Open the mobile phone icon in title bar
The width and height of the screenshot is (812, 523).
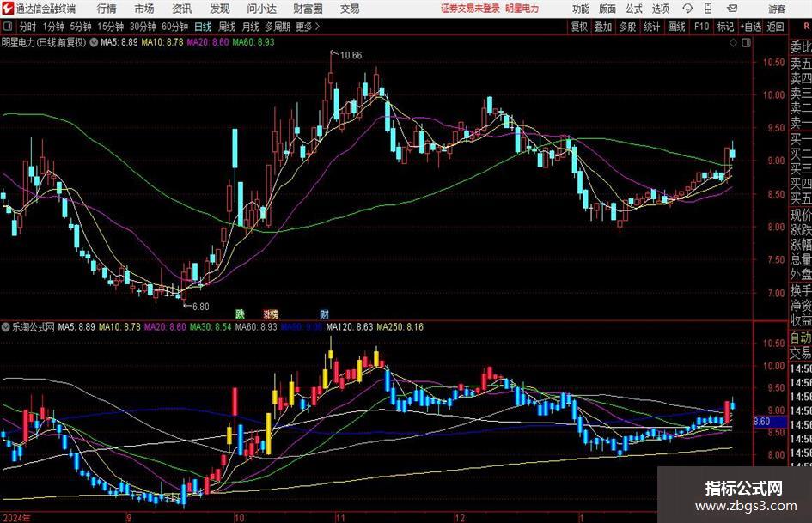[x=708, y=9]
